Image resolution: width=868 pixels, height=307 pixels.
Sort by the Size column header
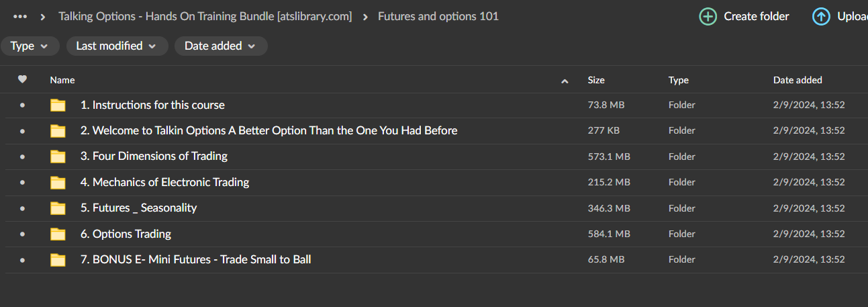[x=596, y=80]
